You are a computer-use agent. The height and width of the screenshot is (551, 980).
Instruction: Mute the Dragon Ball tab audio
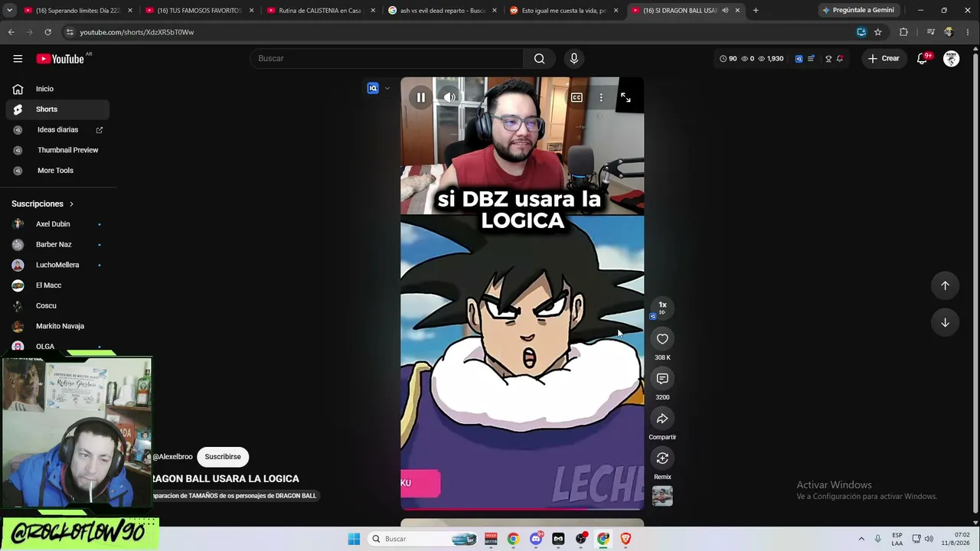(724, 11)
